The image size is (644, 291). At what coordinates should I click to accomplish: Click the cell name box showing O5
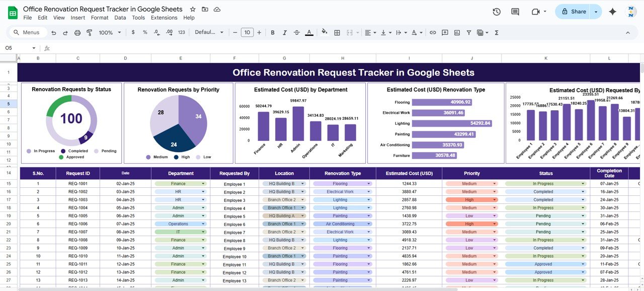[15, 48]
